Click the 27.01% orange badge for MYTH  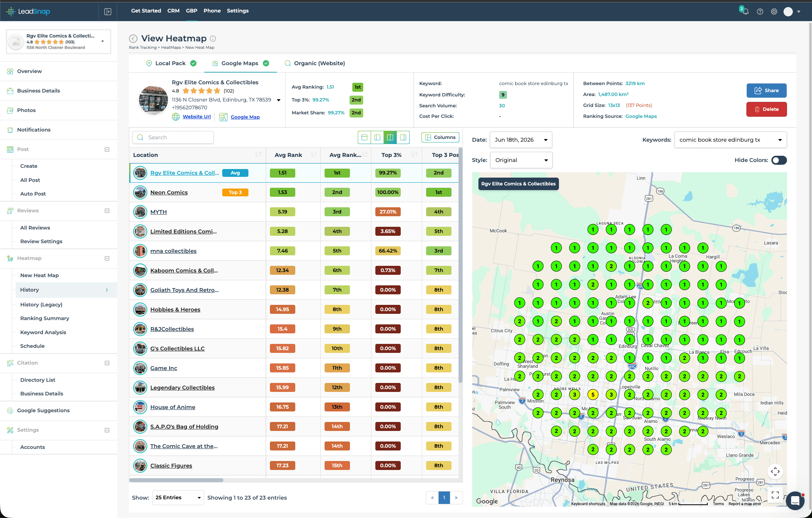[x=388, y=212]
